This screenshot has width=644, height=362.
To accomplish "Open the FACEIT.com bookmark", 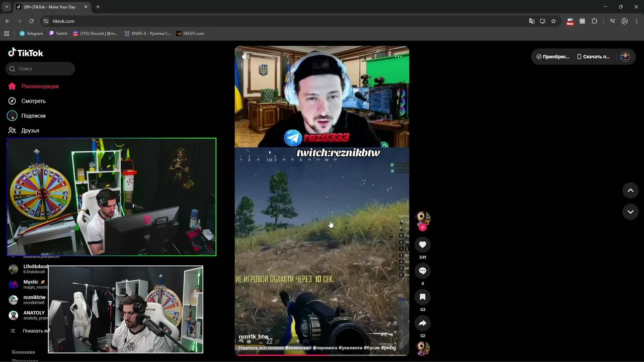I will pos(190,34).
